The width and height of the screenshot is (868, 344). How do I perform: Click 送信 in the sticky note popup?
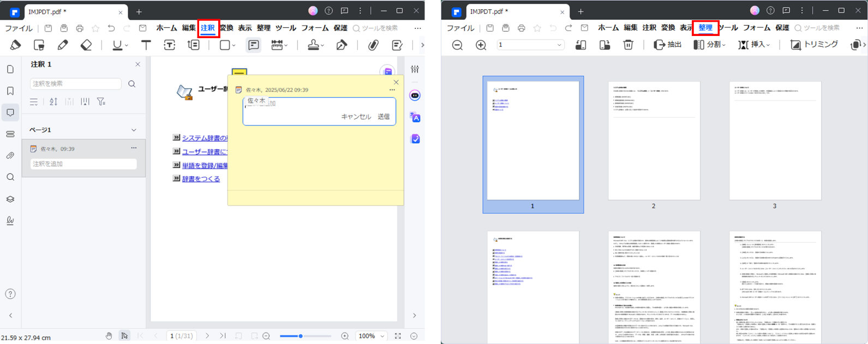tap(384, 117)
